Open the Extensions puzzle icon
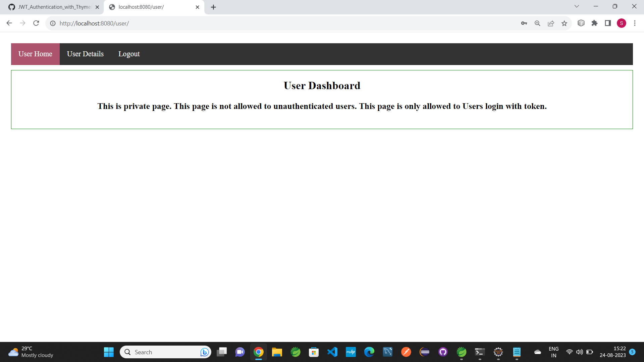Image resolution: width=644 pixels, height=362 pixels. (594, 23)
